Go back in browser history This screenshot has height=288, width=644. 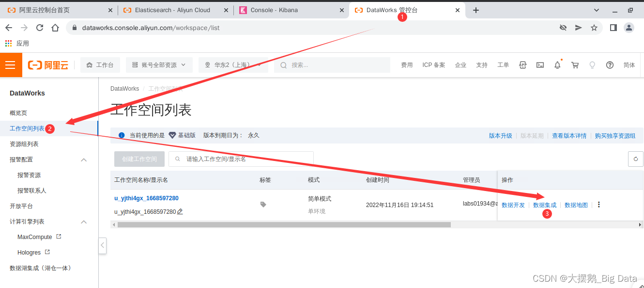pyautogui.click(x=9, y=28)
